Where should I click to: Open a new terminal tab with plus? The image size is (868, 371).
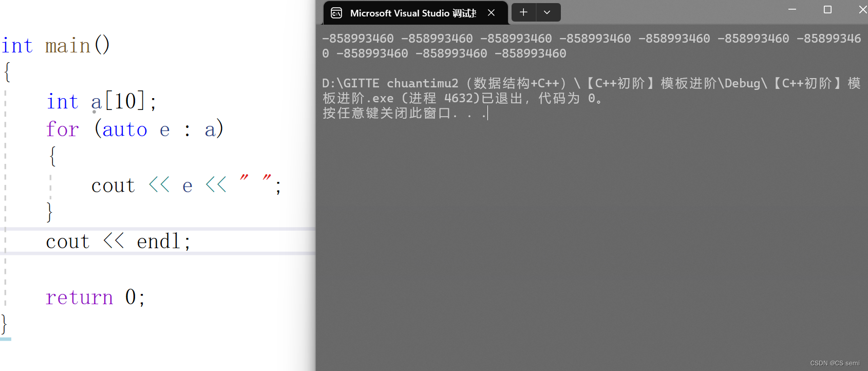(x=523, y=12)
